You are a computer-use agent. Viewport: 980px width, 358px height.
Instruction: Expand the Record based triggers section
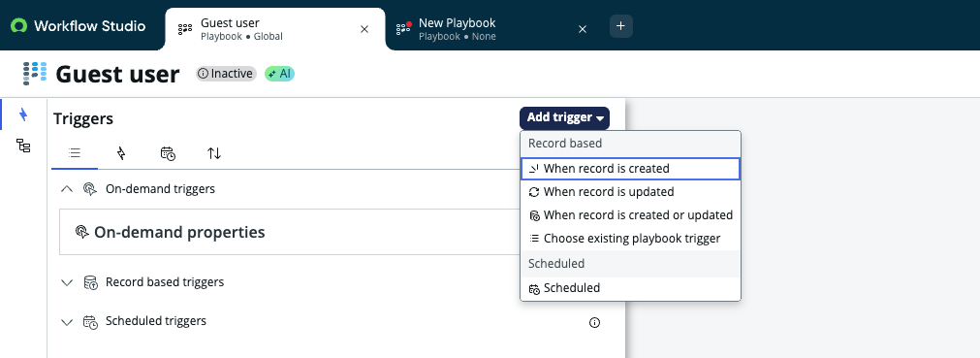(x=67, y=282)
